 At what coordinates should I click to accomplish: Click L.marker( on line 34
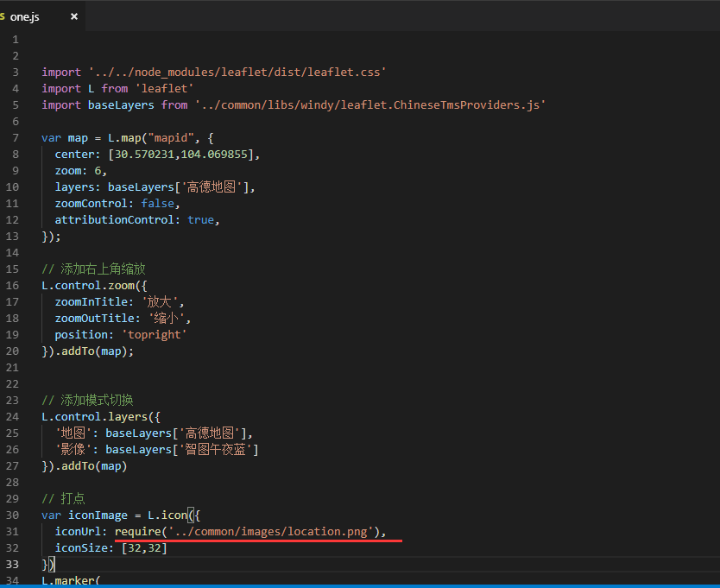pyautogui.click(x=71, y=580)
